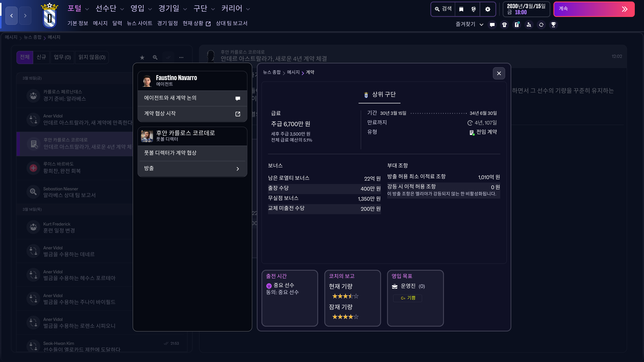Expand the 방출 submenu arrow

(x=237, y=169)
